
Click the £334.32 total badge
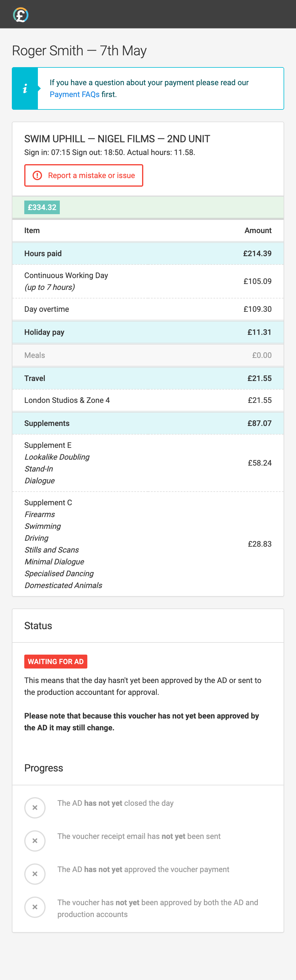pos(42,207)
